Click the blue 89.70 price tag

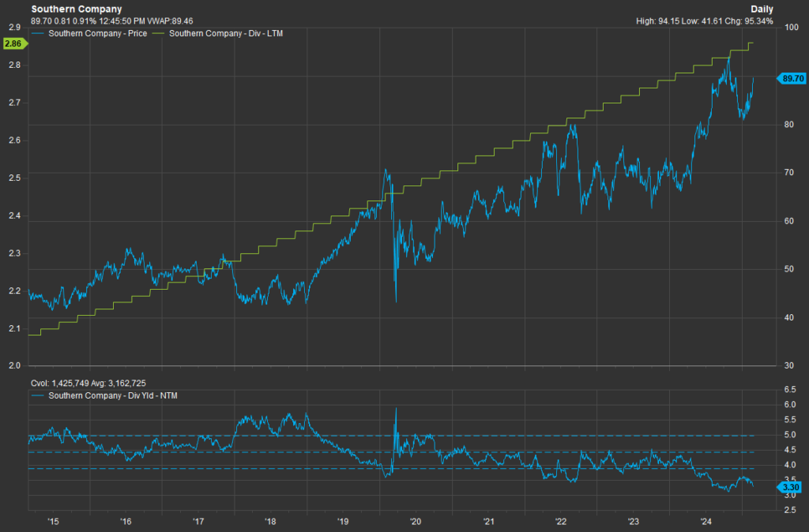792,78
